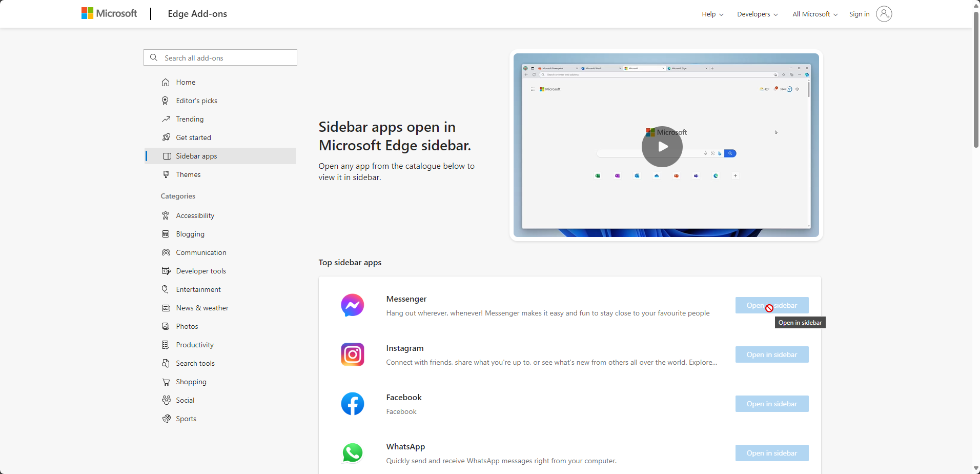Click the search magnifier icon
Screen dimensions: 980x474
(x=154, y=57)
